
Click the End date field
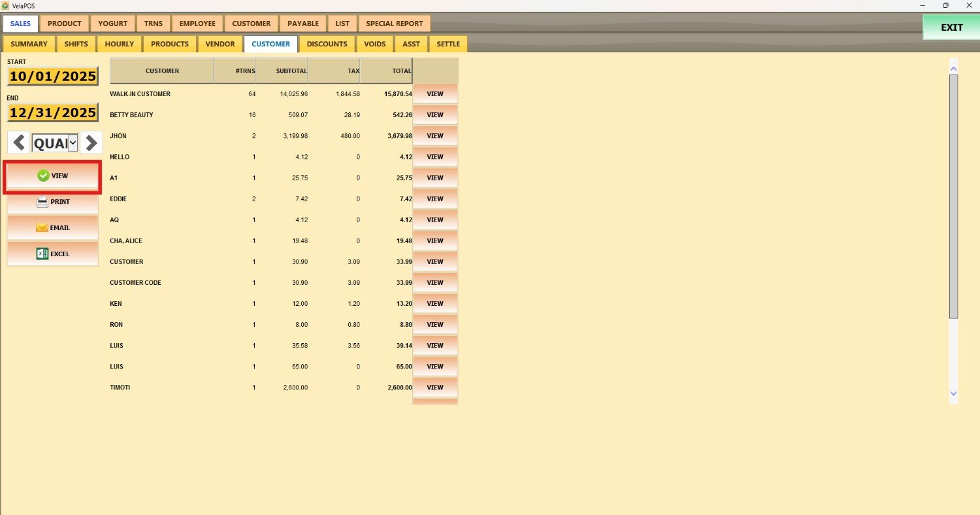[52, 112]
